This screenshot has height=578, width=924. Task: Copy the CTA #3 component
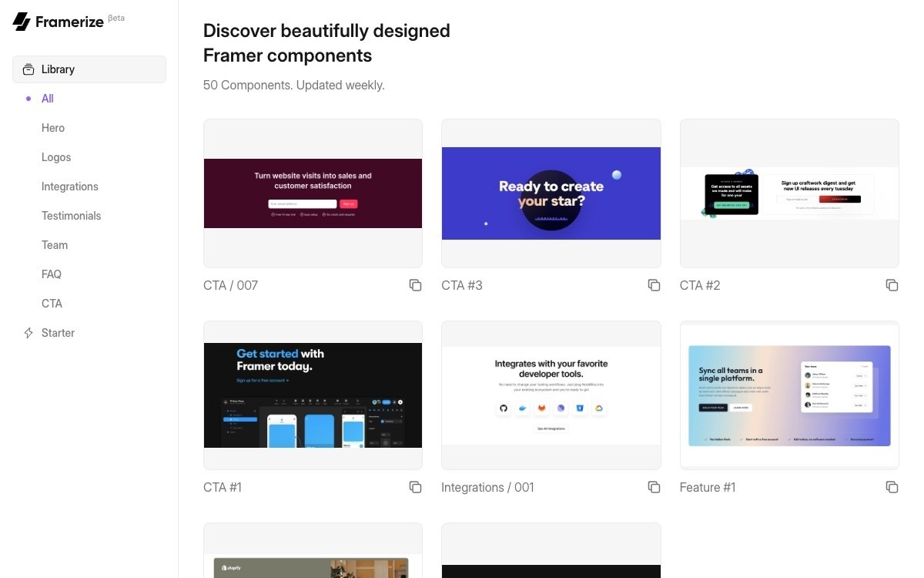click(x=654, y=285)
